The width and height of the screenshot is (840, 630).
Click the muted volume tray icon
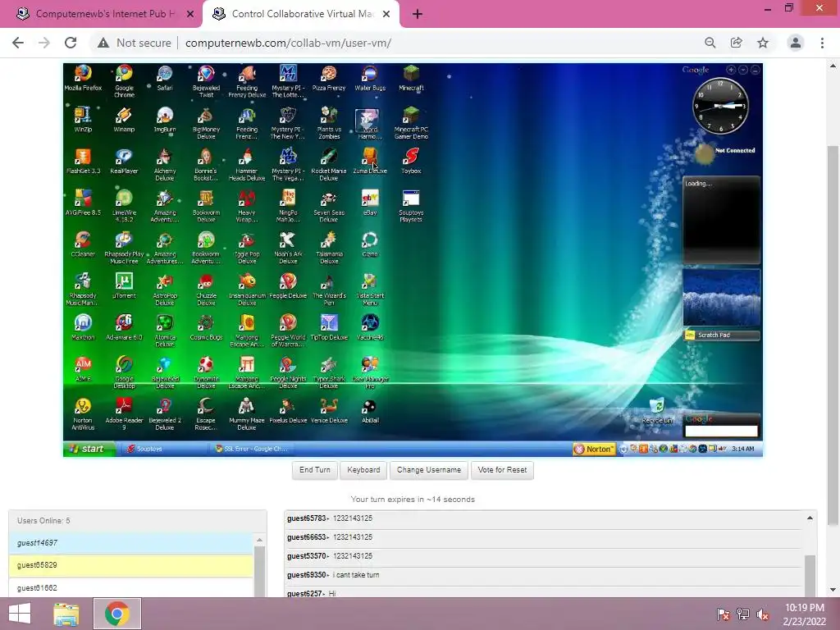[763, 614]
